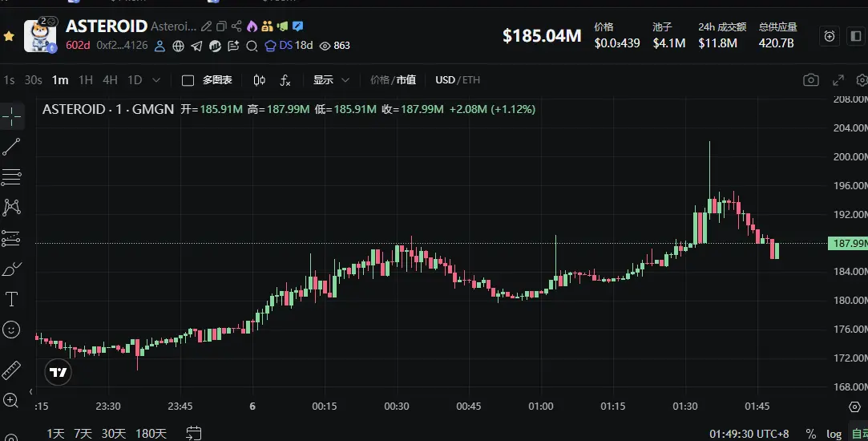Select the 1H timeframe
Image resolution: width=868 pixels, height=441 pixels.
tap(85, 80)
